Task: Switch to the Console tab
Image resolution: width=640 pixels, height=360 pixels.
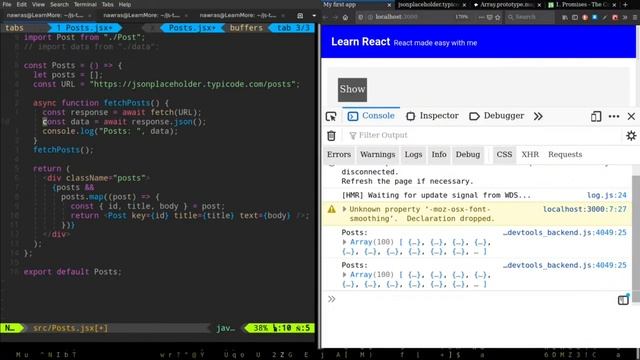Action: pyautogui.click(x=371, y=116)
